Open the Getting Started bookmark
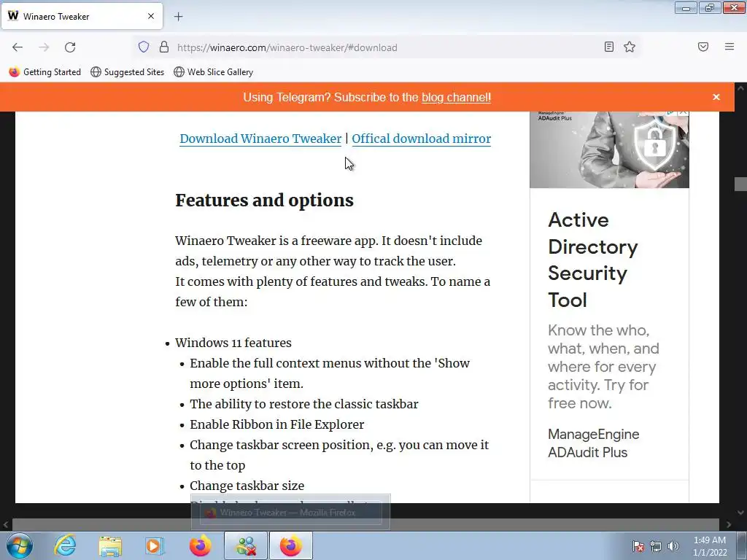This screenshot has width=747, height=560. 44,72
